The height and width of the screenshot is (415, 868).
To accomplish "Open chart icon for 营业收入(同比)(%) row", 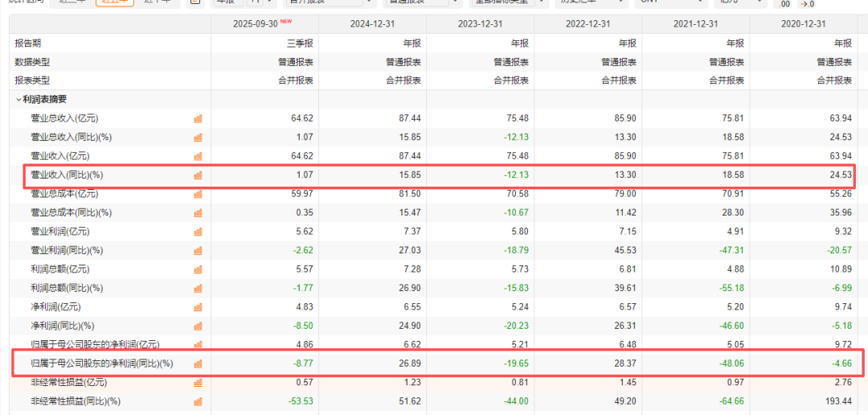I will [199, 175].
